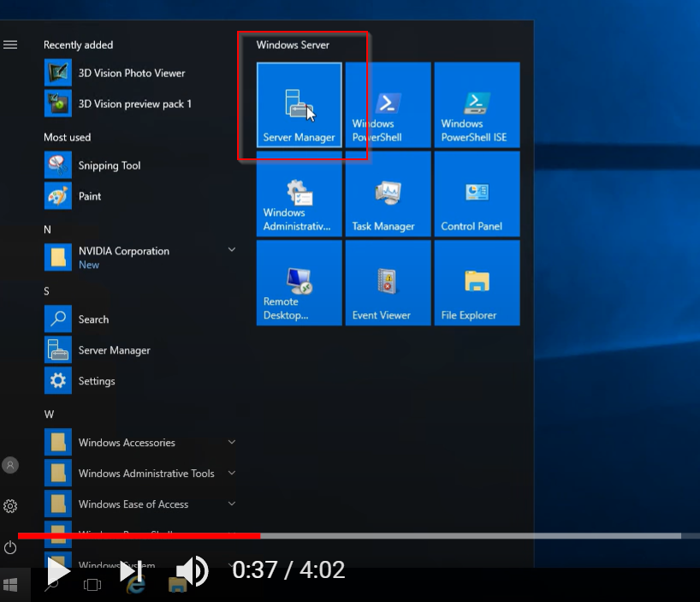
Task: Jump to the letter N section header
Action: click(x=47, y=229)
